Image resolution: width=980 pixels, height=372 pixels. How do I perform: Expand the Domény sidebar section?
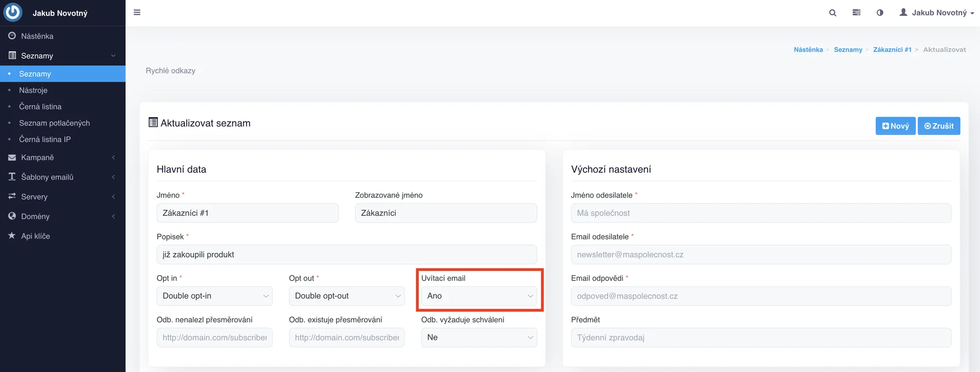[x=35, y=216]
